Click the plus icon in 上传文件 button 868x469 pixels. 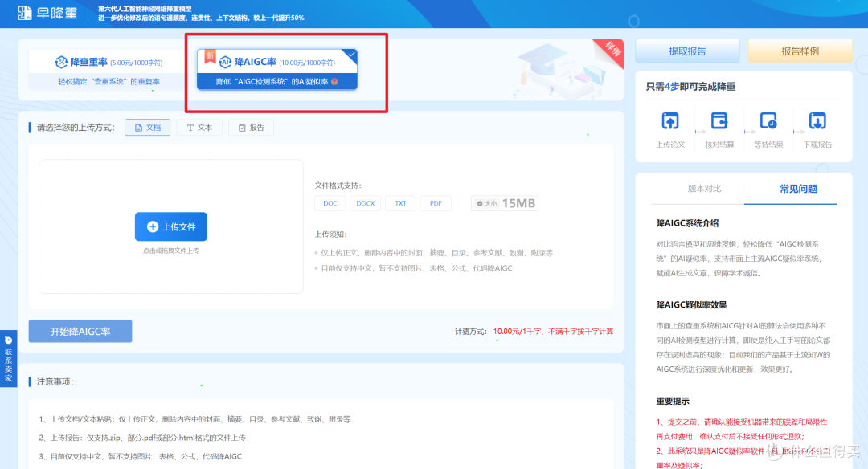[152, 226]
